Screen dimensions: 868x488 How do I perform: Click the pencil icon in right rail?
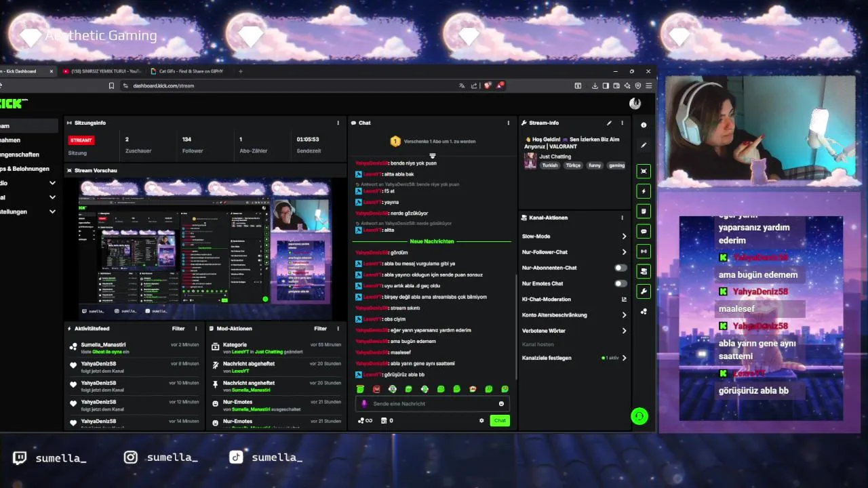[x=644, y=145]
